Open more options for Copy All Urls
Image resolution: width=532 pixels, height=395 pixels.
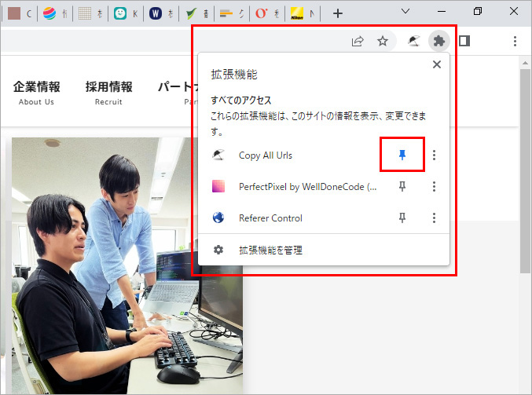click(434, 155)
